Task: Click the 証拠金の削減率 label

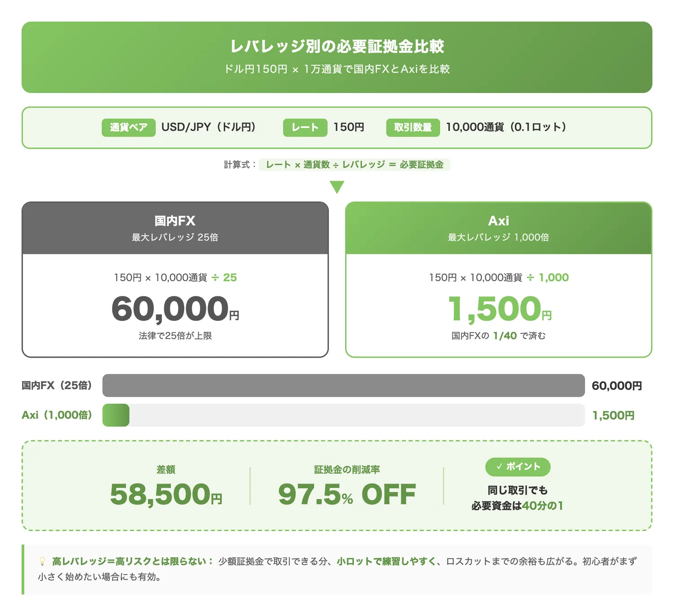Action: pyautogui.click(x=347, y=470)
